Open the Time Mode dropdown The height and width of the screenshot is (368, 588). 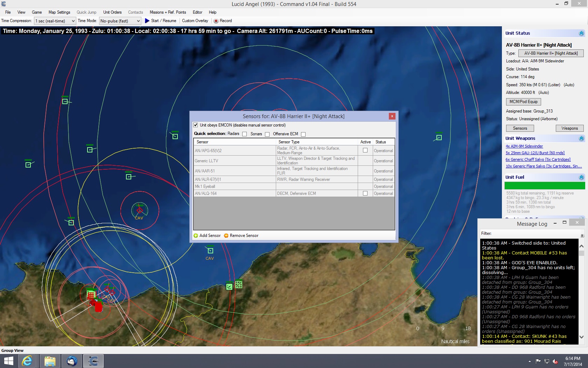tap(120, 21)
